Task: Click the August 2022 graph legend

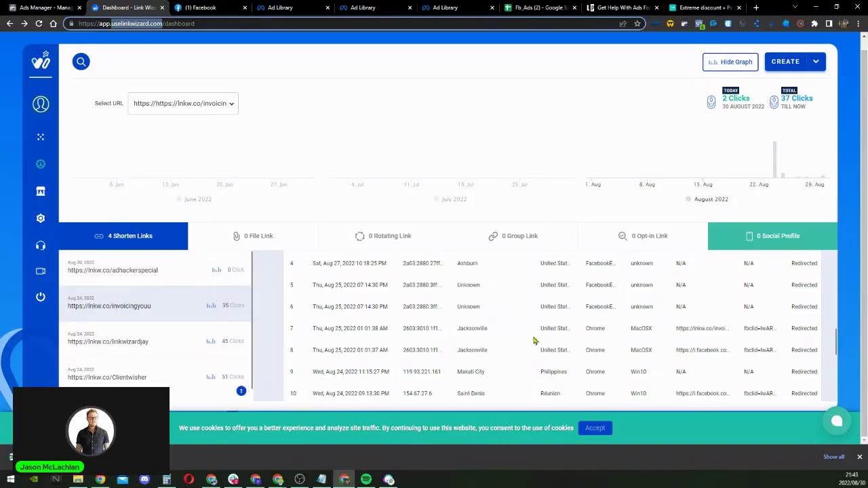Action: click(707, 199)
